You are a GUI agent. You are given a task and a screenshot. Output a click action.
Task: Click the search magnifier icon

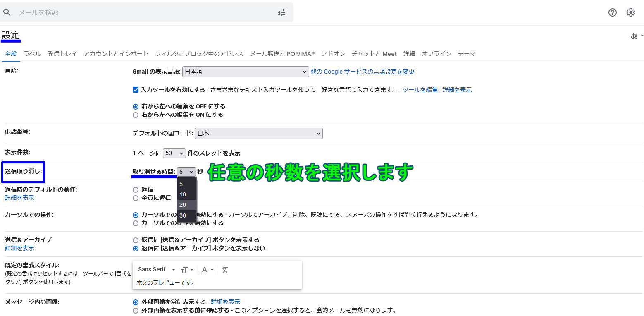(x=7, y=12)
